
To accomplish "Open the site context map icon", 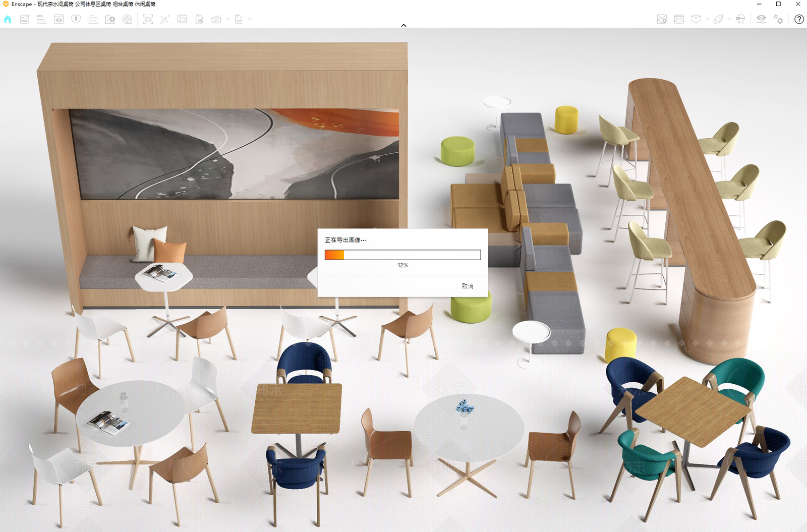I will point(76,19).
